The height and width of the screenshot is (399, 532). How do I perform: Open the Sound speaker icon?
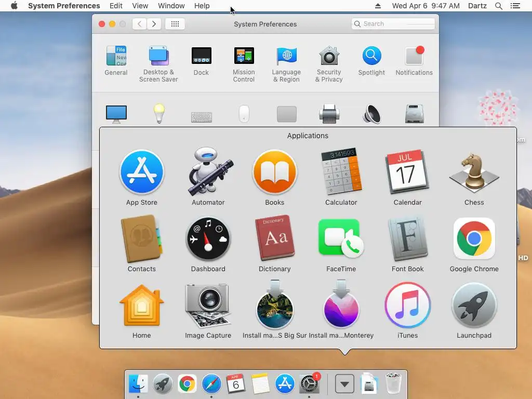(371, 114)
